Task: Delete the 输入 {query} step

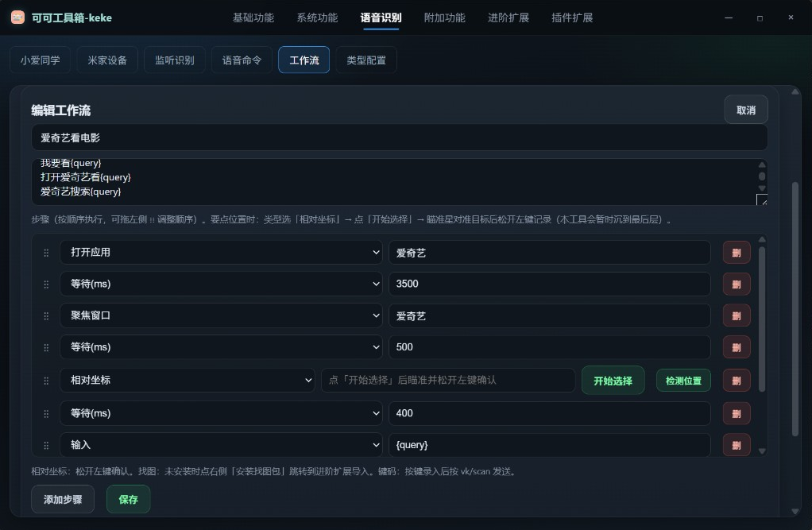Action: [x=737, y=445]
